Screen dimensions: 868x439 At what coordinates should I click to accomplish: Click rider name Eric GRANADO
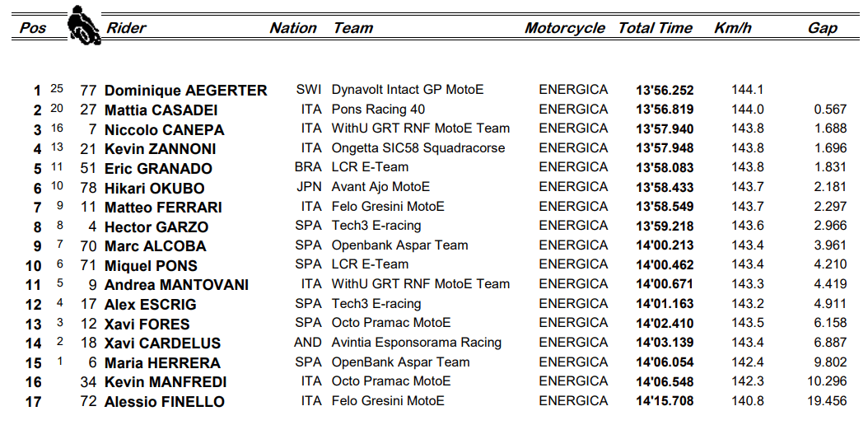[x=158, y=169]
